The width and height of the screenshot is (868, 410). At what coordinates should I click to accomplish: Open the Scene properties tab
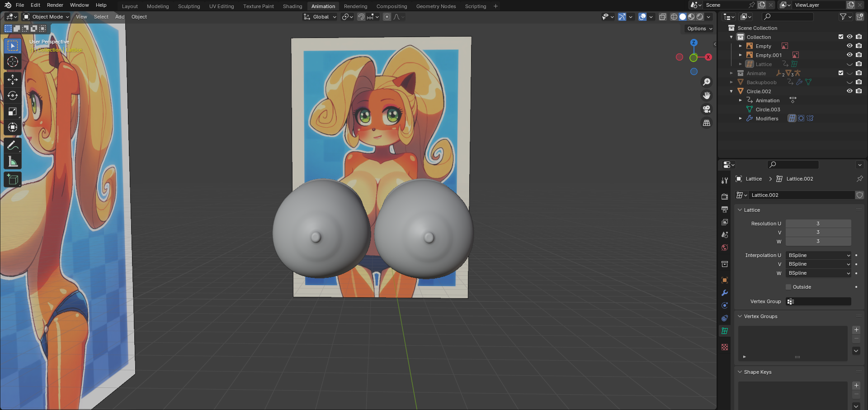coord(725,235)
